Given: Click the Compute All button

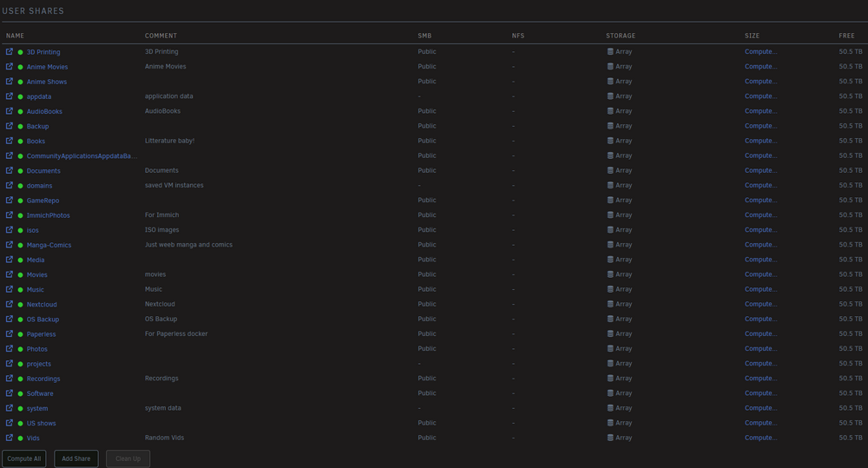Looking at the screenshot, I should [x=23, y=458].
